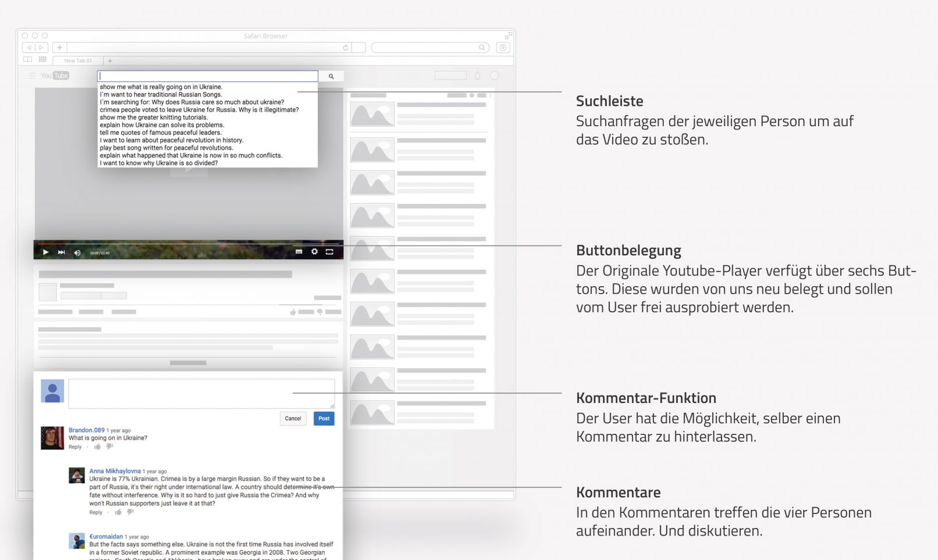Toggle subtitles in the video player
This screenshot has width=938, height=560.
pos(299,252)
